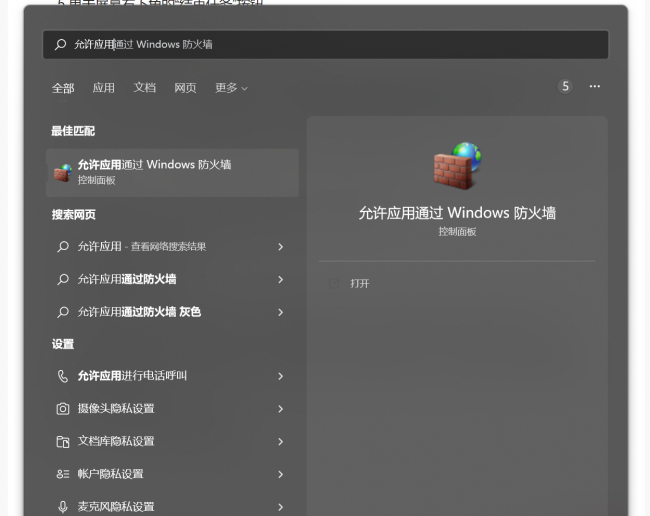
Task: Expand arrow for 查看网络搜索结果 row
Action: [x=281, y=247]
